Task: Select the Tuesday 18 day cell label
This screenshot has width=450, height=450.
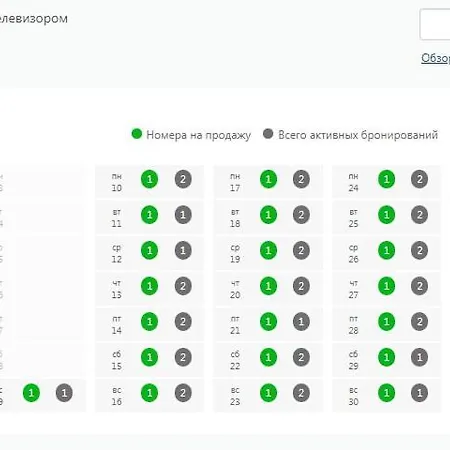Action: [x=235, y=218]
